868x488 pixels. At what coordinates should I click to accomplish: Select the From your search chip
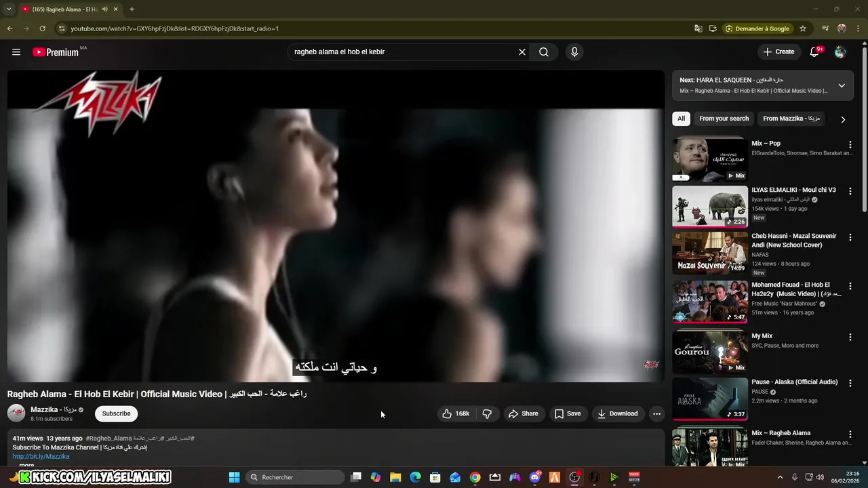point(724,119)
